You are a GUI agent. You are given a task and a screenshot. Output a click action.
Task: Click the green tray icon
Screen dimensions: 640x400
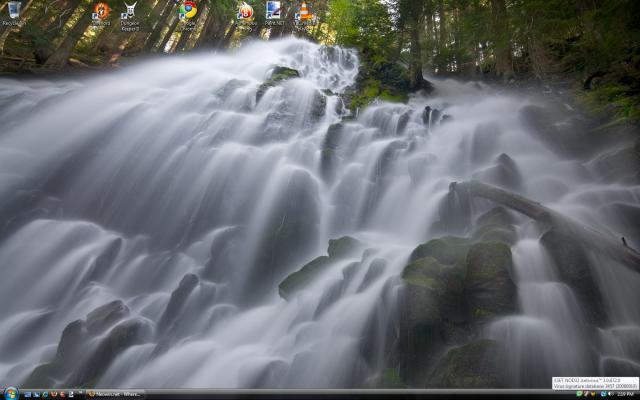coord(579,394)
